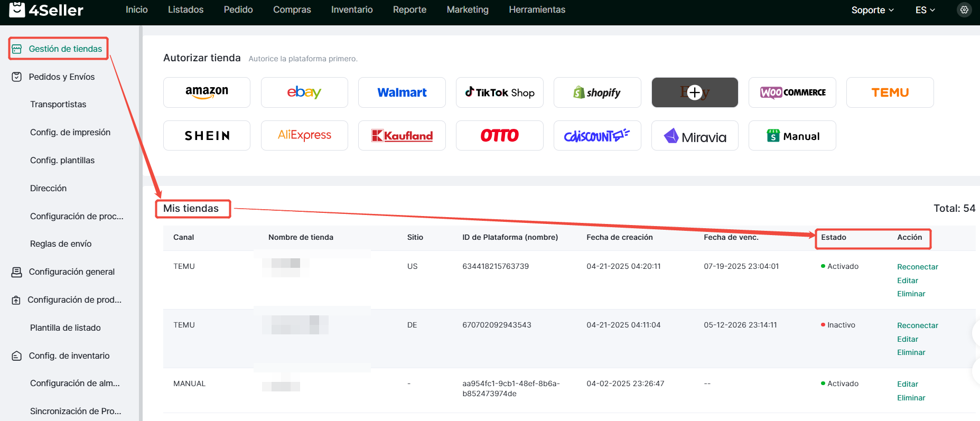Add an Etsy store with plus
Viewport: 980px width, 421px height.
(x=695, y=92)
